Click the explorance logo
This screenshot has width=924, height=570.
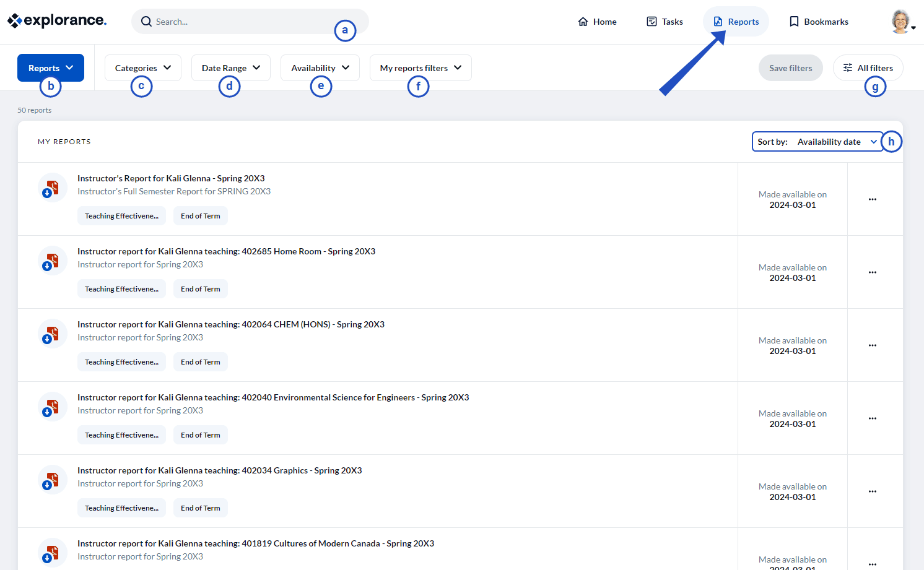click(57, 21)
